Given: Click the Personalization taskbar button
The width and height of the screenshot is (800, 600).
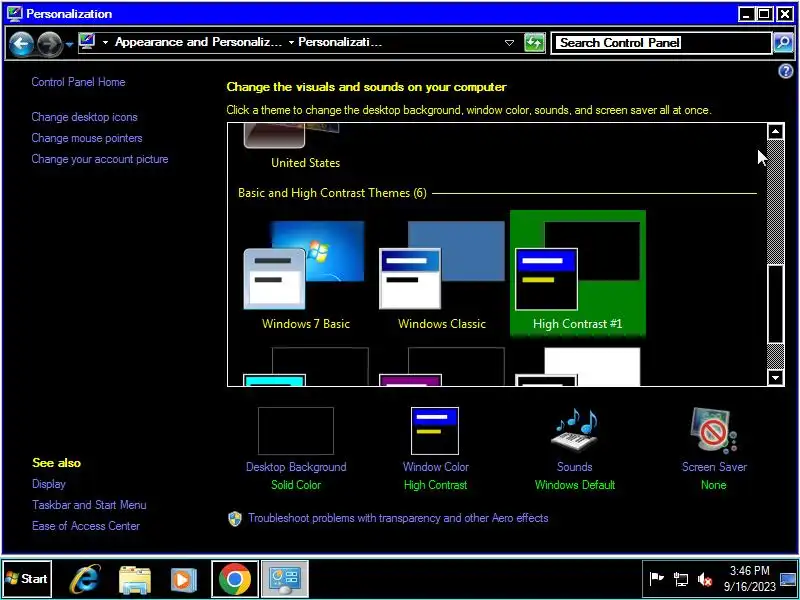Looking at the screenshot, I should (x=285, y=579).
